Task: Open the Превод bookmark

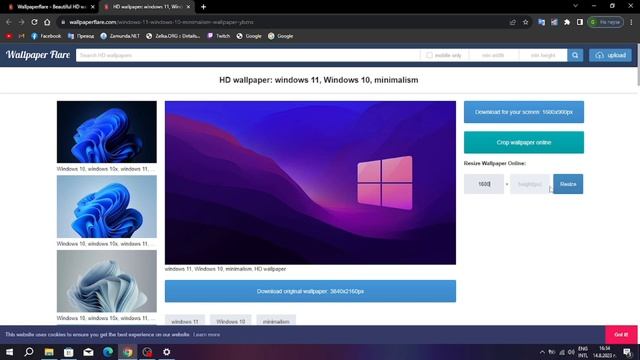Action: click(81, 36)
